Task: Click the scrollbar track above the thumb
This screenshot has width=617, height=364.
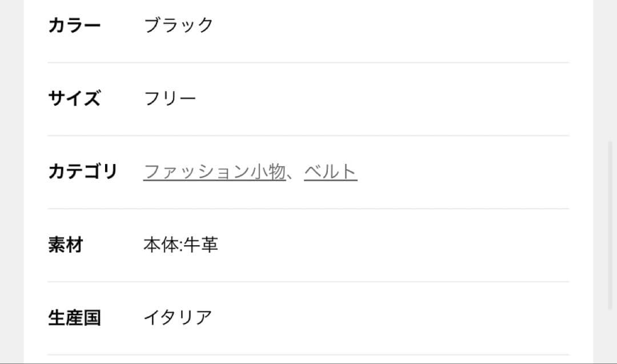Action: click(610, 69)
